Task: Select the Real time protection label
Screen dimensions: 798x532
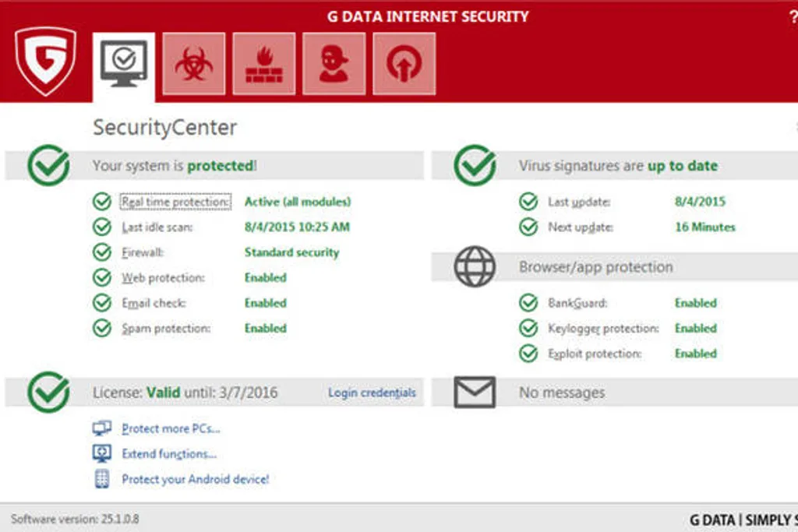Action: click(175, 202)
